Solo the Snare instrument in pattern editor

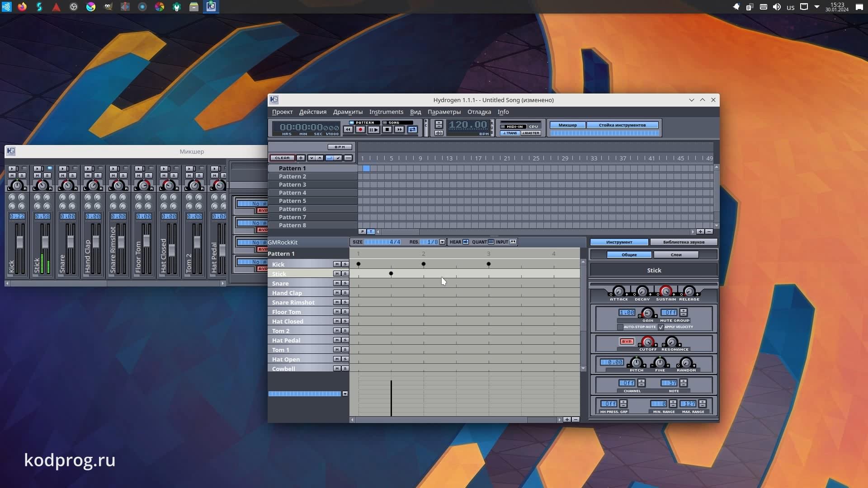pos(345,283)
